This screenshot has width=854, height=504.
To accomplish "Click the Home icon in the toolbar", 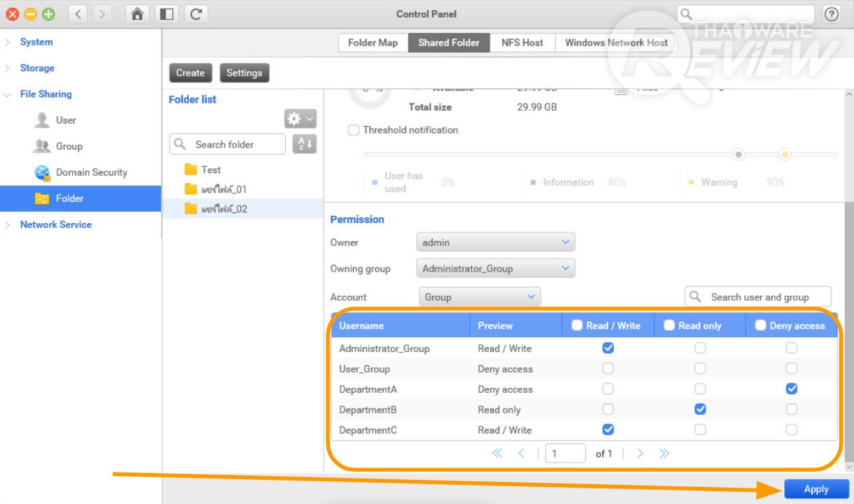I will pos(138,14).
